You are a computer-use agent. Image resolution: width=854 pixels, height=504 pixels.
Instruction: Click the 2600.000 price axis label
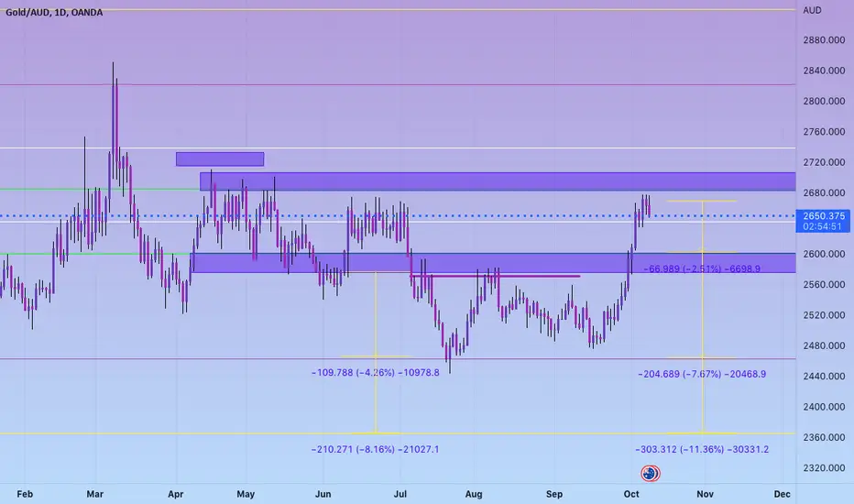coord(824,254)
